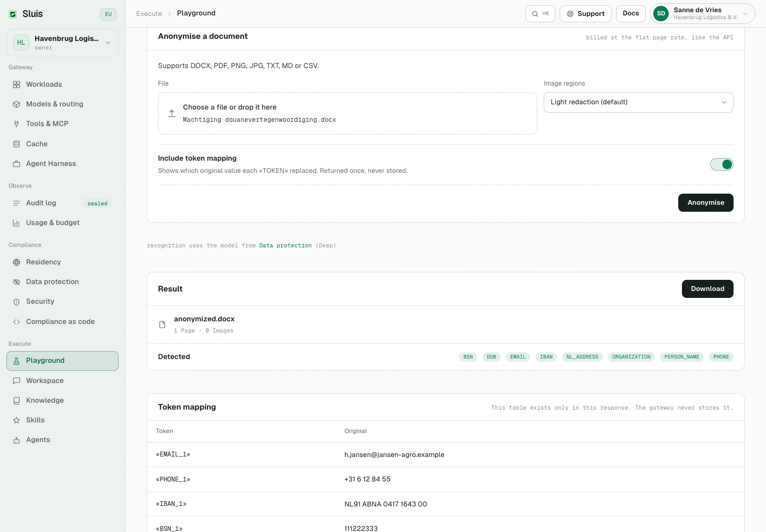Select the «PHONE_1» token cell
Viewport: 766px width, 532px height.
point(173,479)
